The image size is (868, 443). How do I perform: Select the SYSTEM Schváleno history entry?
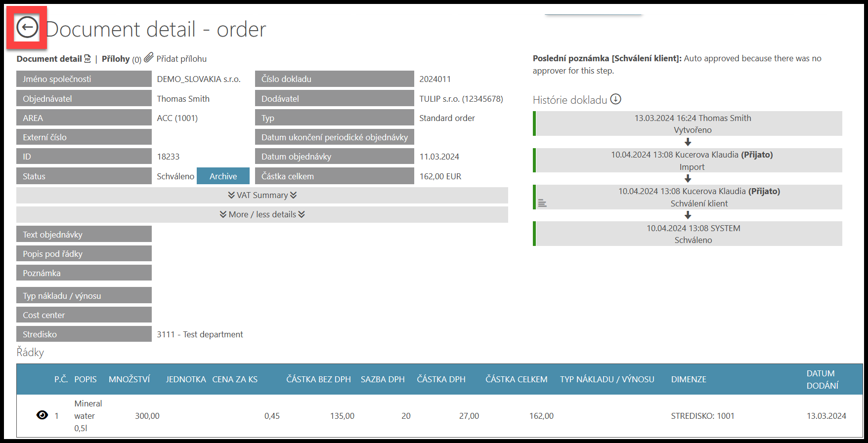point(688,234)
